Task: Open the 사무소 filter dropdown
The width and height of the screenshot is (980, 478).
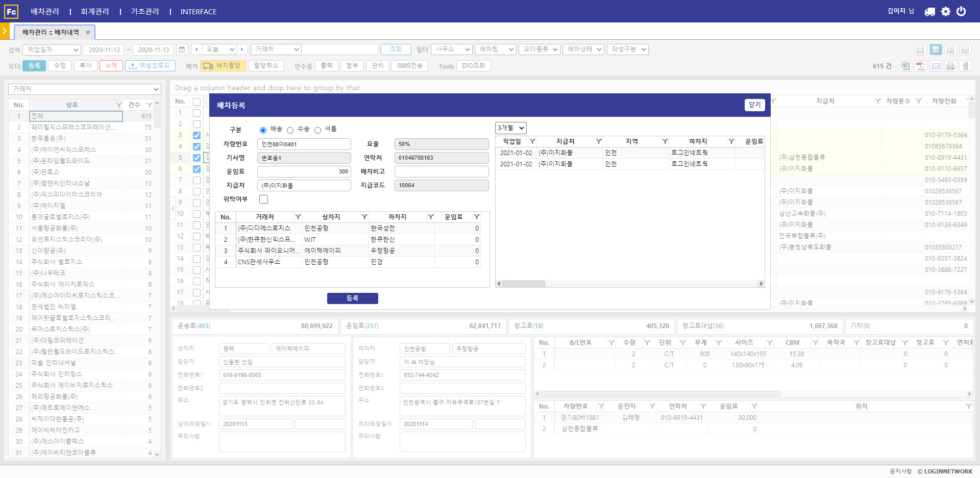Action: point(452,49)
